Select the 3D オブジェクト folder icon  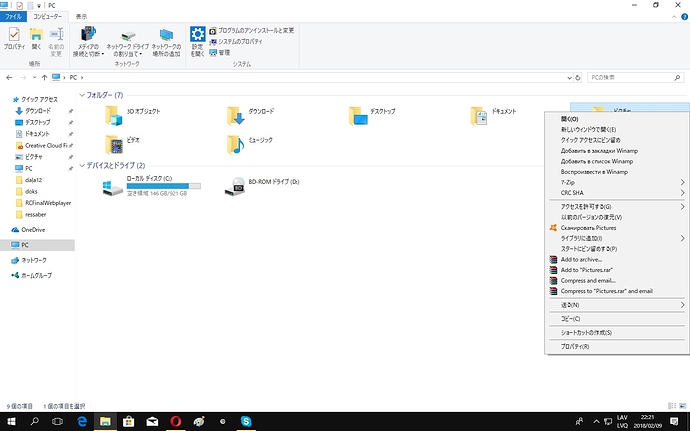(115, 116)
